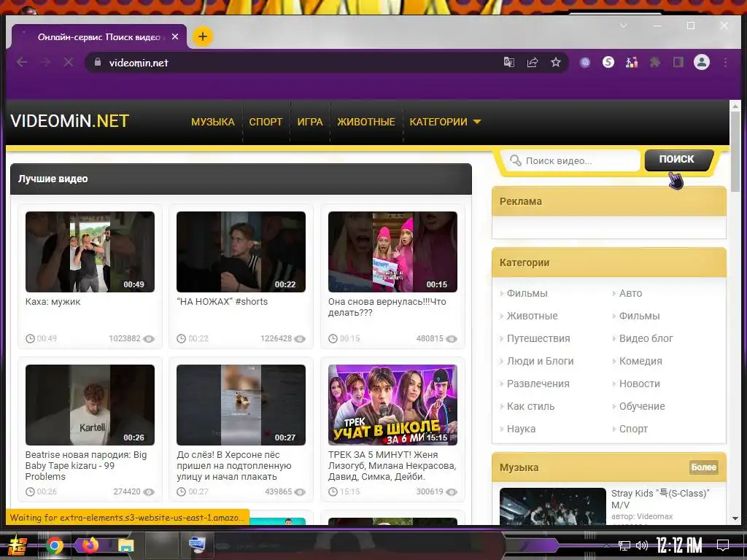747x560 pixels.
Task: Click the ТРЕК ЗА 5 МИНУТ title link
Action: click(392, 466)
